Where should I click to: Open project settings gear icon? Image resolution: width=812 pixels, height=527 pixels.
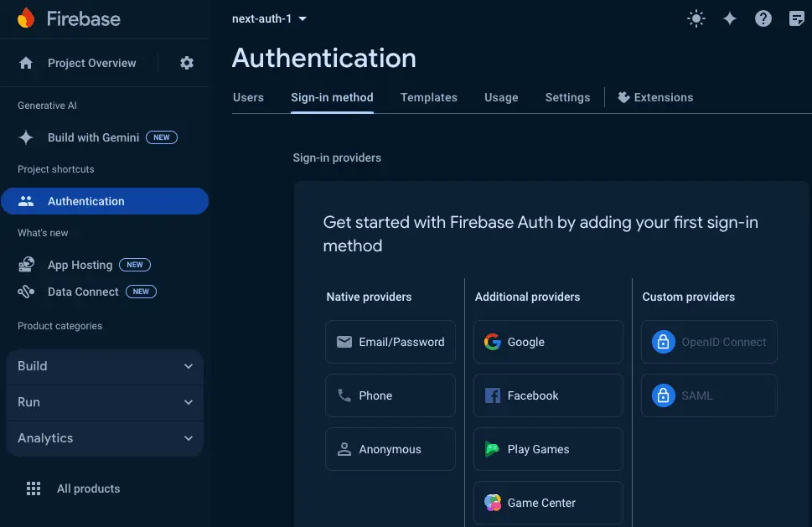pyautogui.click(x=187, y=63)
